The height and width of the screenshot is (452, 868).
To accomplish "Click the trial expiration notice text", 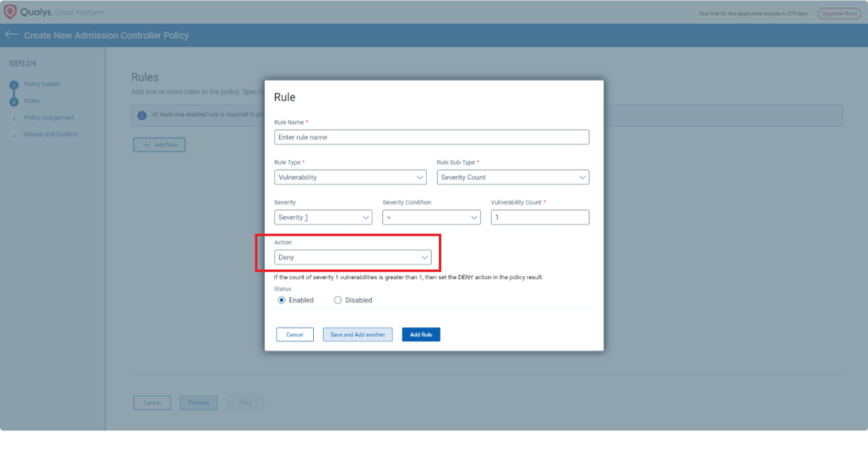I will coord(754,13).
